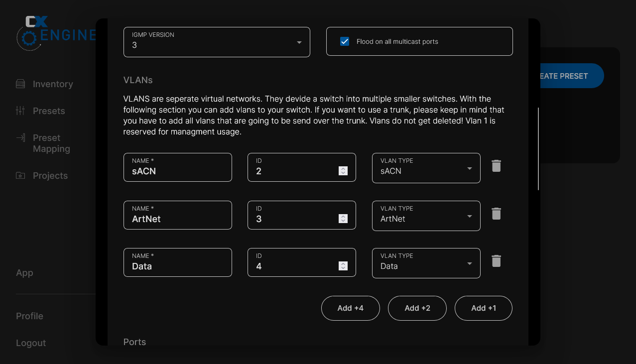Click the CX Engine logo
Screen dimensions: 636x364
click(55, 33)
